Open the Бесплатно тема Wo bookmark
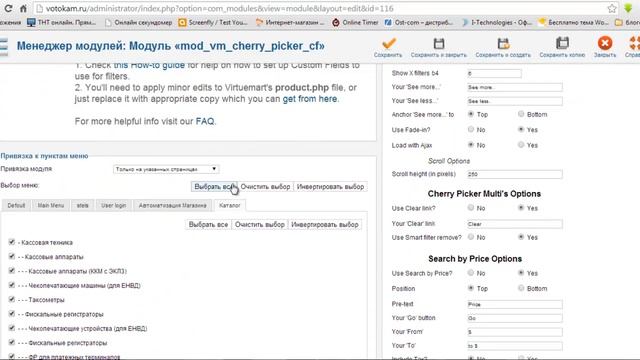 click(x=573, y=22)
